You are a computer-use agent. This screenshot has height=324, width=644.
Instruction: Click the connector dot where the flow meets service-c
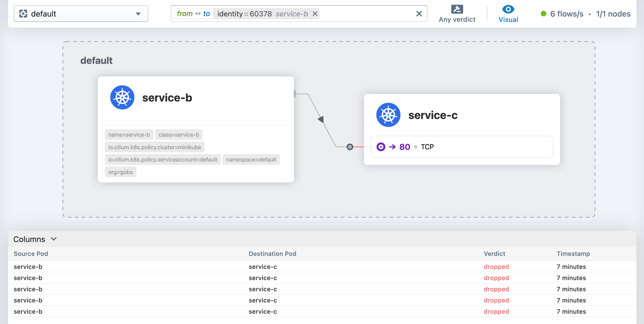350,147
